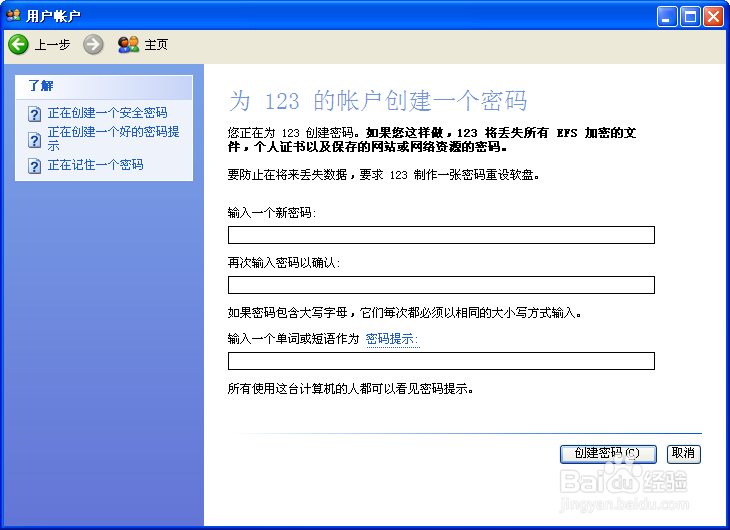Open 正在创建一个安全密码 help link
730x530 pixels.
click(x=108, y=113)
